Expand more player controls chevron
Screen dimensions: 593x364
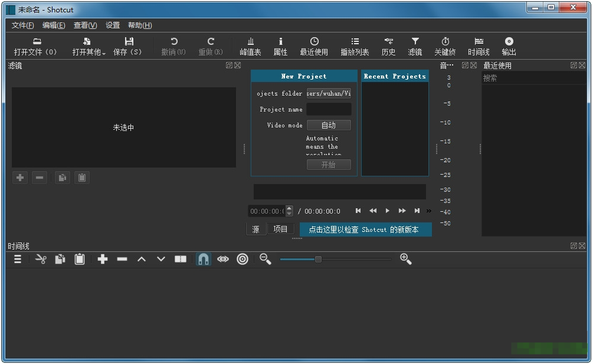pos(429,211)
